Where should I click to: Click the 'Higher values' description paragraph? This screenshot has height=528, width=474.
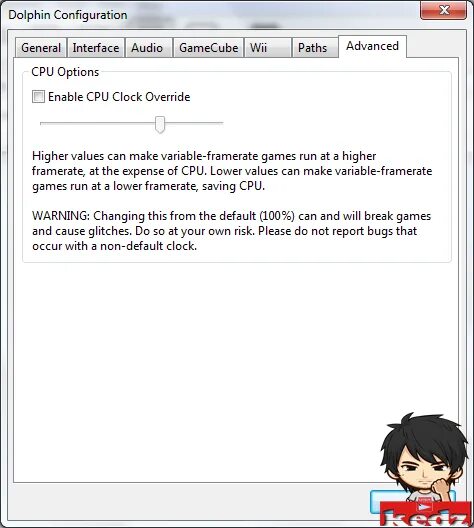click(x=232, y=171)
